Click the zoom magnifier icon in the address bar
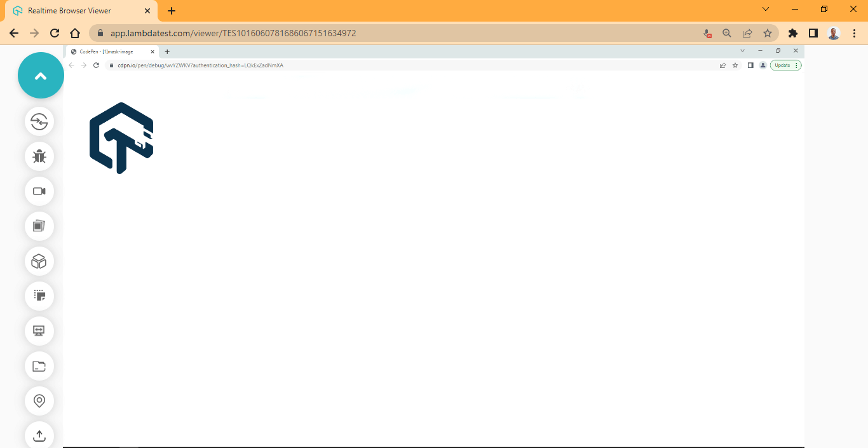This screenshot has height=448, width=868. coord(727,33)
